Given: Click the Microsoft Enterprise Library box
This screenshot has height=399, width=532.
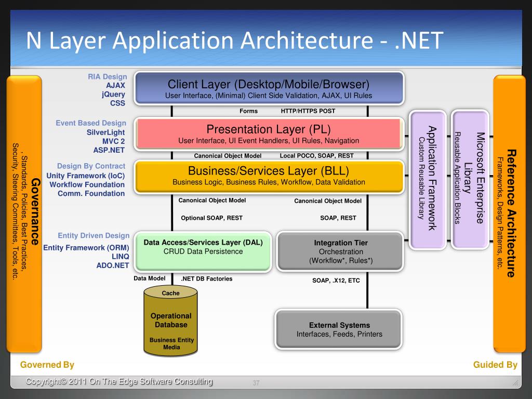Looking at the screenshot, I should click(470, 179).
